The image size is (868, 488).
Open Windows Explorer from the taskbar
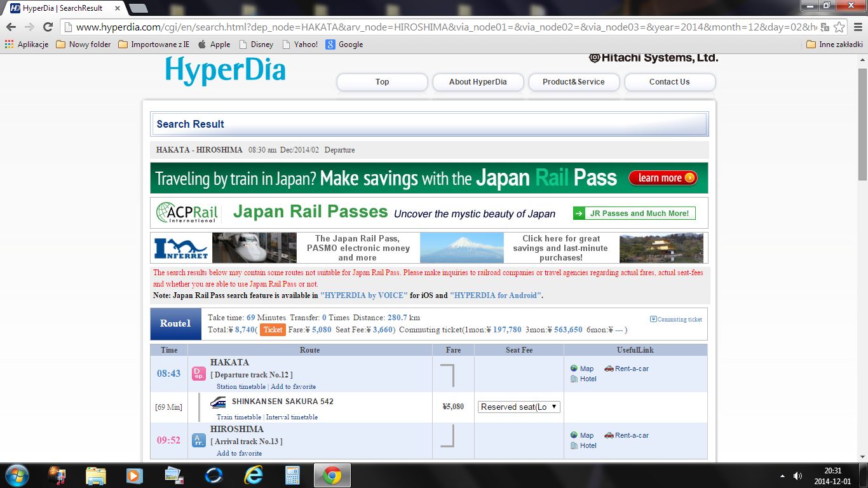pos(96,475)
